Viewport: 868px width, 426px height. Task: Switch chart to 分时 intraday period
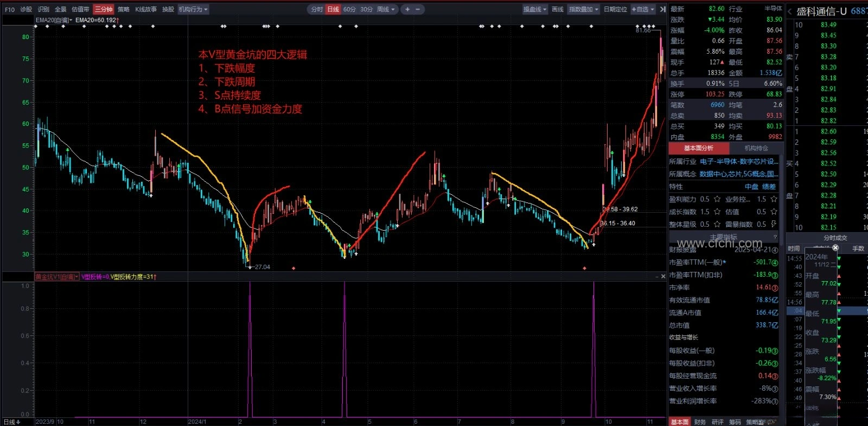pyautogui.click(x=317, y=9)
